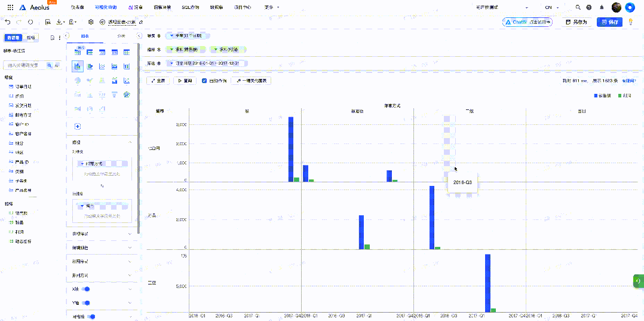
Task: Open the apps grid launcher icon
Action: [11, 7]
